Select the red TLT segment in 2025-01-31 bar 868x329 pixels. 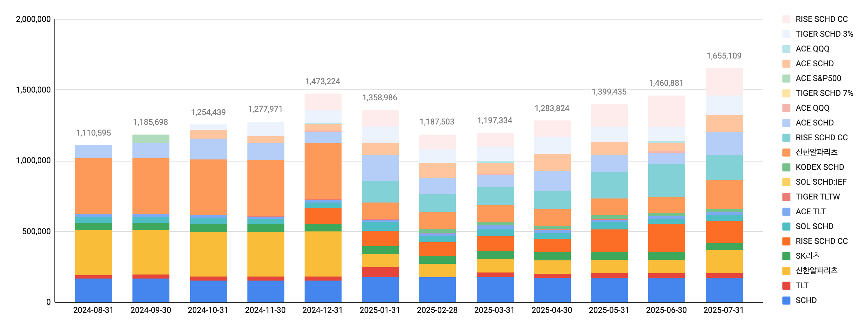pos(380,272)
